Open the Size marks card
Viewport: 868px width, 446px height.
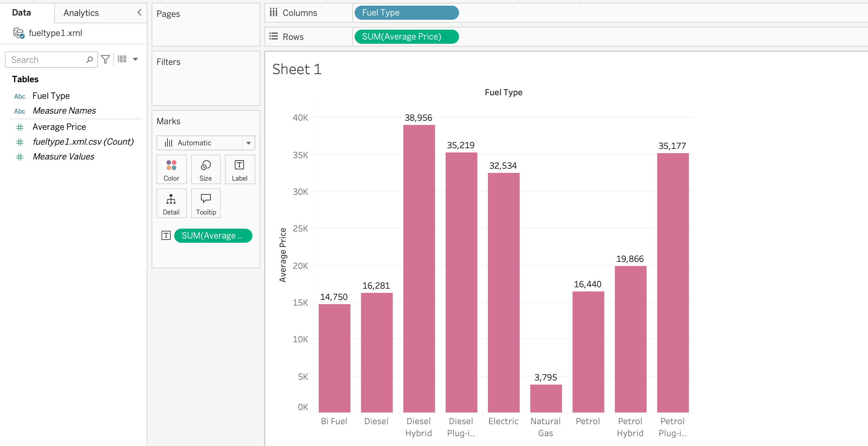point(206,170)
